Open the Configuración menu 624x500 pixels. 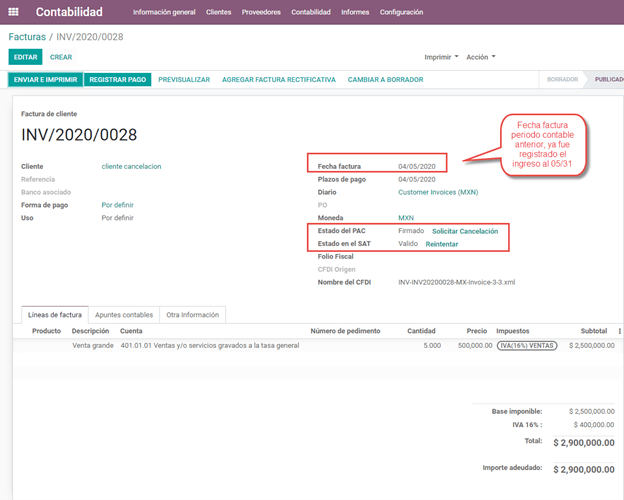pos(400,12)
